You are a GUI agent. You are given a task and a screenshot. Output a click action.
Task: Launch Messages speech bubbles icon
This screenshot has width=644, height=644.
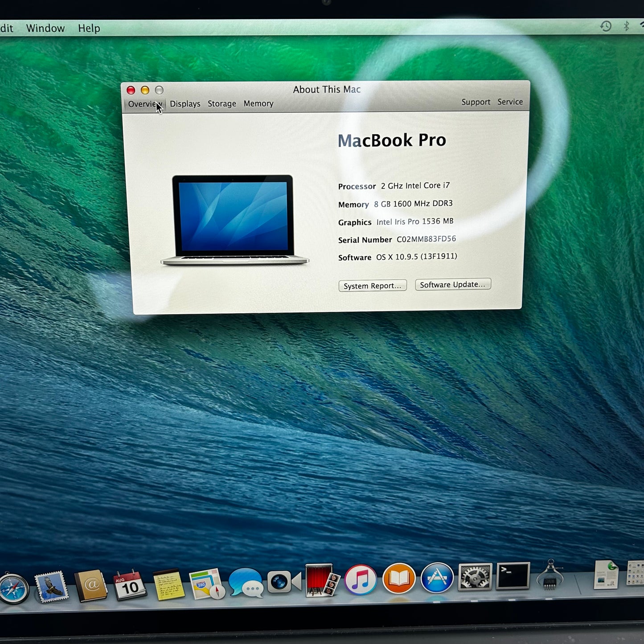(x=246, y=583)
